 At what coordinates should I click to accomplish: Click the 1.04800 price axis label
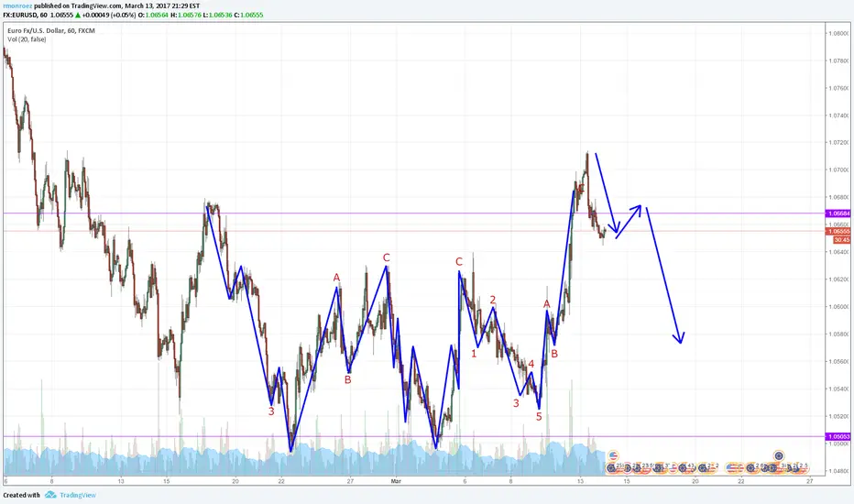pyautogui.click(x=838, y=471)
